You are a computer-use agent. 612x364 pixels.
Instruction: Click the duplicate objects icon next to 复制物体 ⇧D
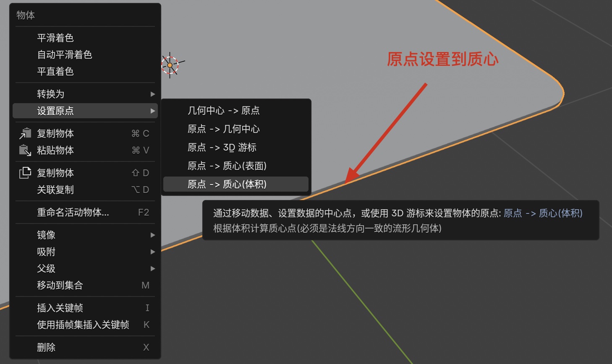pyautogui.click(x=25, y=172)
